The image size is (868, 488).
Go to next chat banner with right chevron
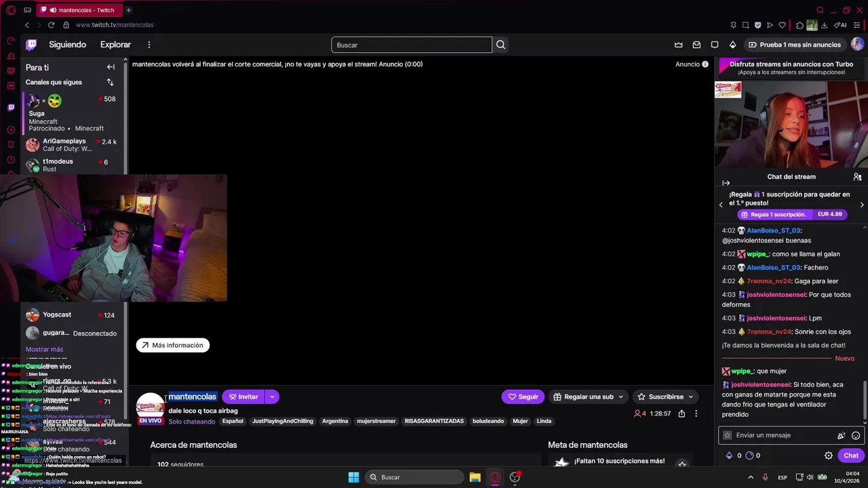coord(862,205)
